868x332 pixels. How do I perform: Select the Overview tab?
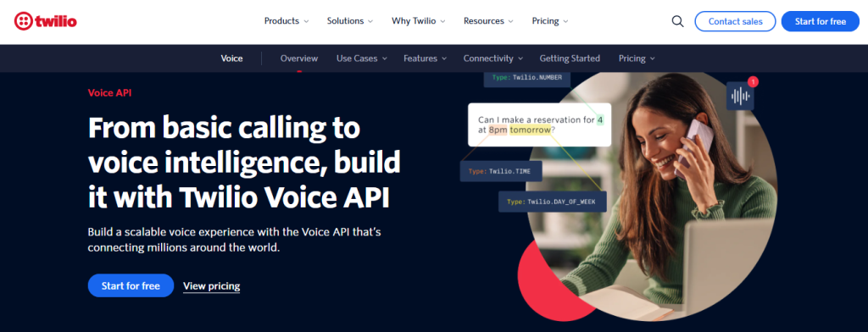click(x=299, y=58)
